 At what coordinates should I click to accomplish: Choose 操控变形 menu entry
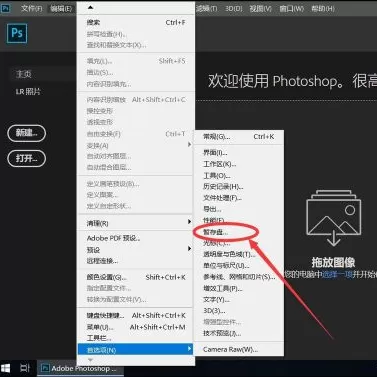point(136,111)
